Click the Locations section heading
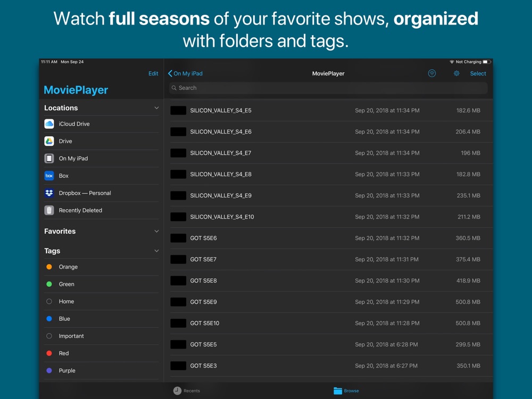This screenshot has height=399, width=532. click(x=61, y=108)
